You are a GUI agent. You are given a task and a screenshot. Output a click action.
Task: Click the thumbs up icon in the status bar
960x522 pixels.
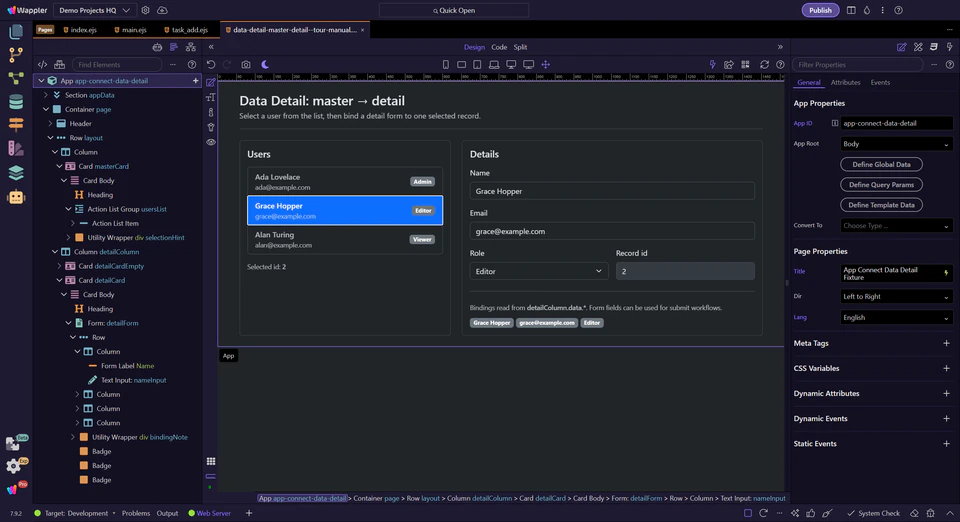tap(811, 513)
